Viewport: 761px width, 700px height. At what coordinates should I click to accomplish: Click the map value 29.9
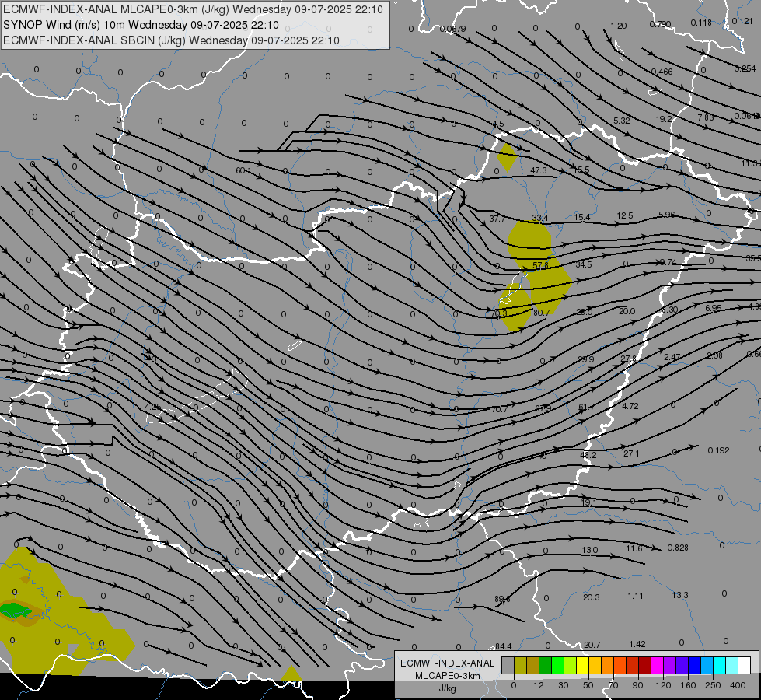pos(586,359)
